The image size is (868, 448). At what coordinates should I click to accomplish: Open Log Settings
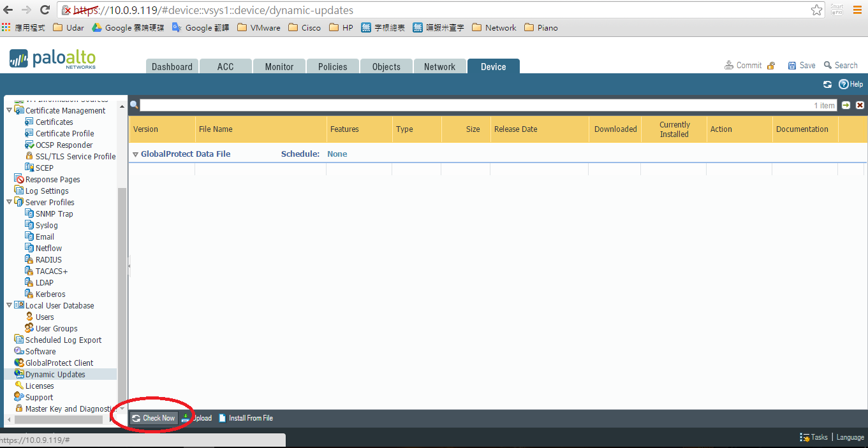coord(47,191)
